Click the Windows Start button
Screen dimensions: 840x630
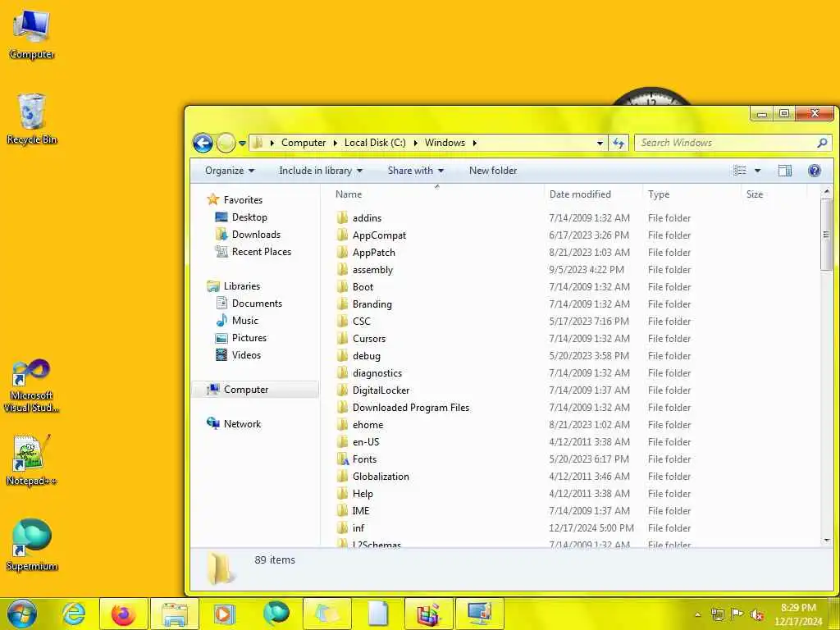(22, 614)
